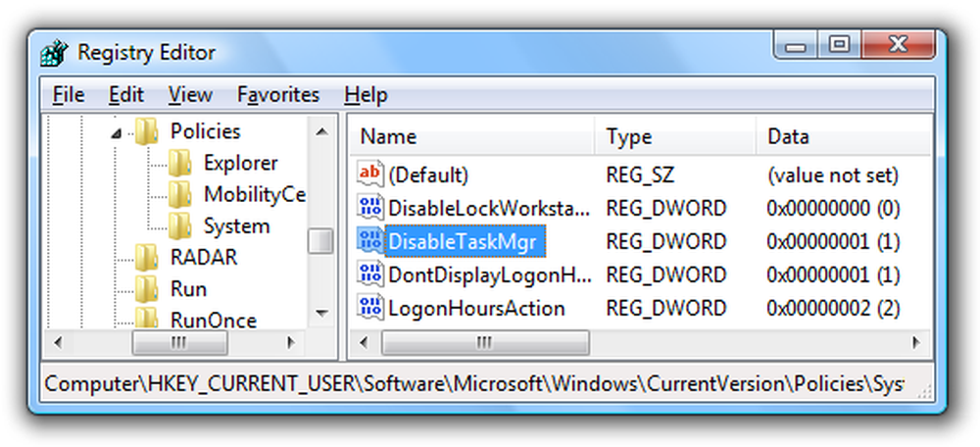
Task: Click the LogonHoursAction DWORD icon
Action: (x=369, y=308)
